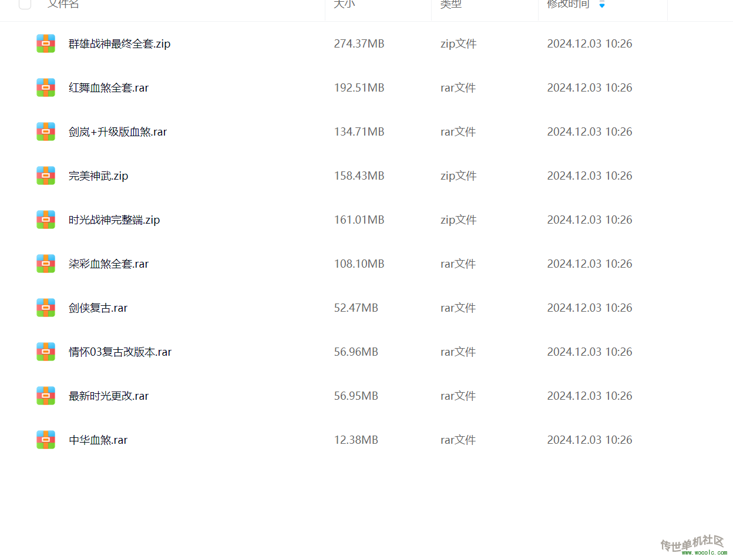
Task: Select the 柒彩血煞全套.rar archive icon
Action: (x=46, y=264)
